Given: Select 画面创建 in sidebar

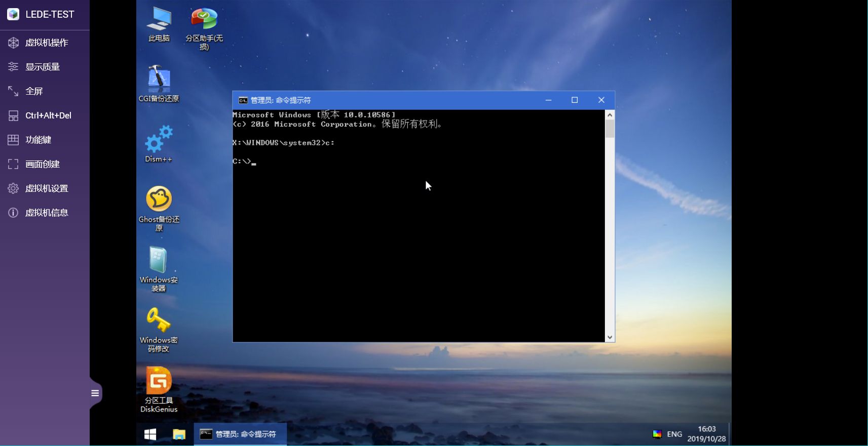Looking at the screenshot, I should 45,164.
